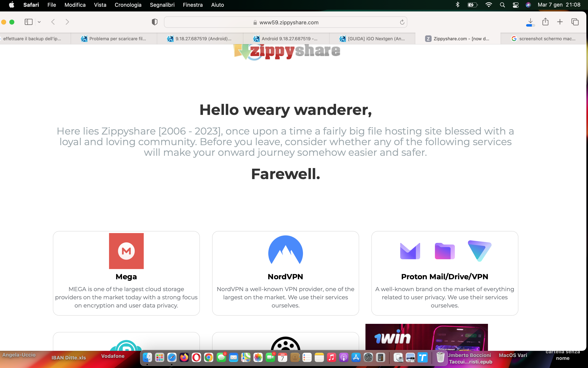Viewport: 588px width, 368px height.
Task: Open the NordVPN logo link
Action: coord(285,250)
